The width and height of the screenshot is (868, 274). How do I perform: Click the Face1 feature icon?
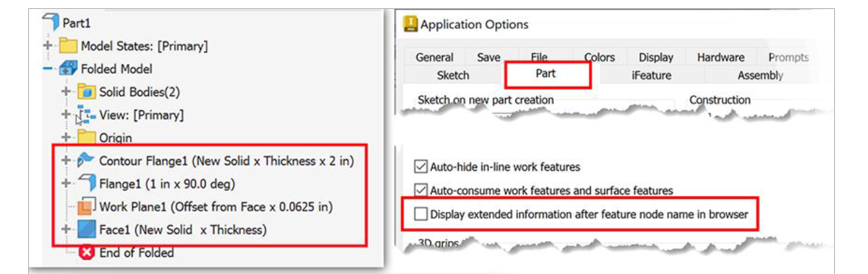[86, 229]
